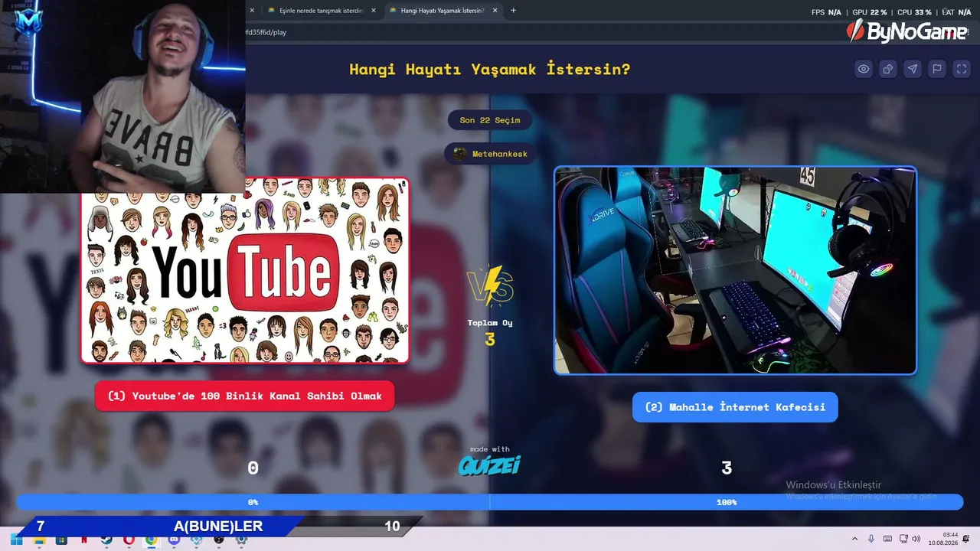Open Netflix from the taskbar
This screenshot has height=551, width=980.
click(84, 540)
